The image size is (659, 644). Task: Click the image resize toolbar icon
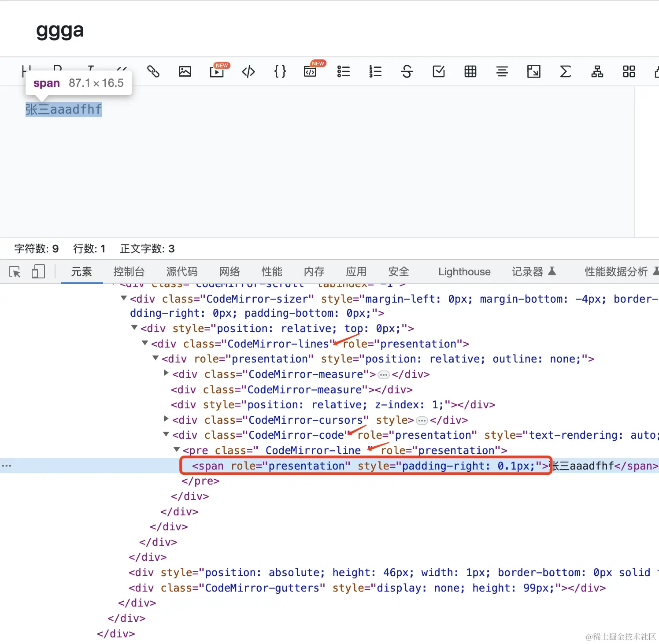point(534,71)
